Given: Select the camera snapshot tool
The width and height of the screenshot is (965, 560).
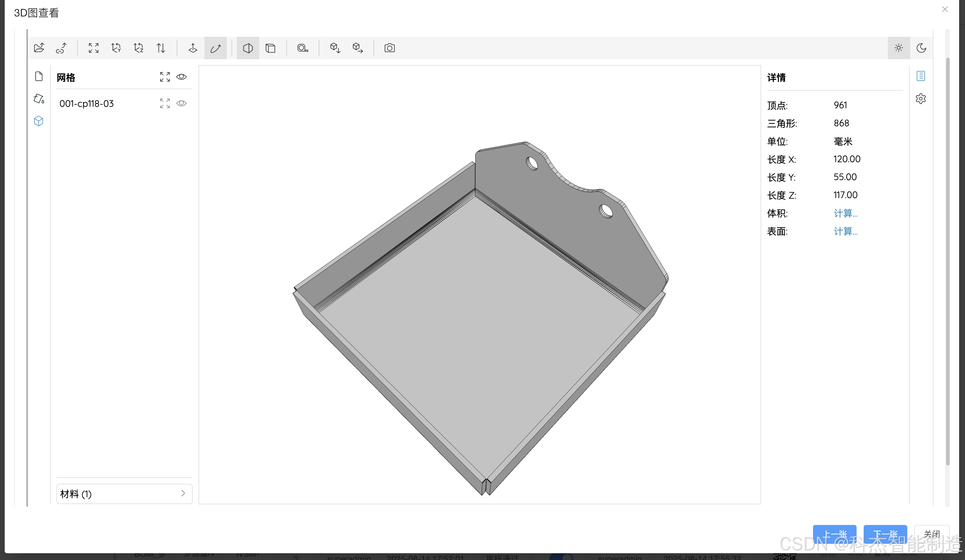Looking at the screenshot, I should click(389, 48).
